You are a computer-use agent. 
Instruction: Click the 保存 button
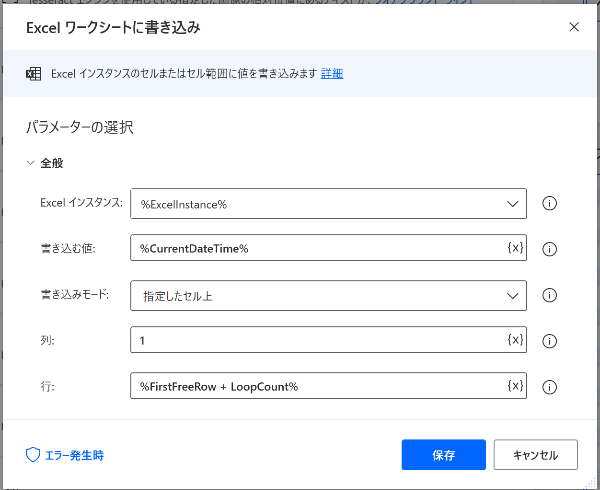coord(443,455)
